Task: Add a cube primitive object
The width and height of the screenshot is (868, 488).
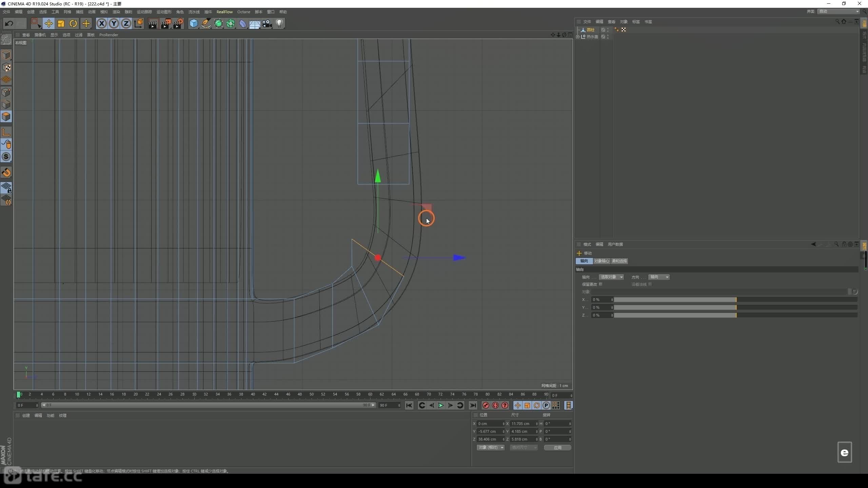Action: pyautogui.click(x=194, y=23)
